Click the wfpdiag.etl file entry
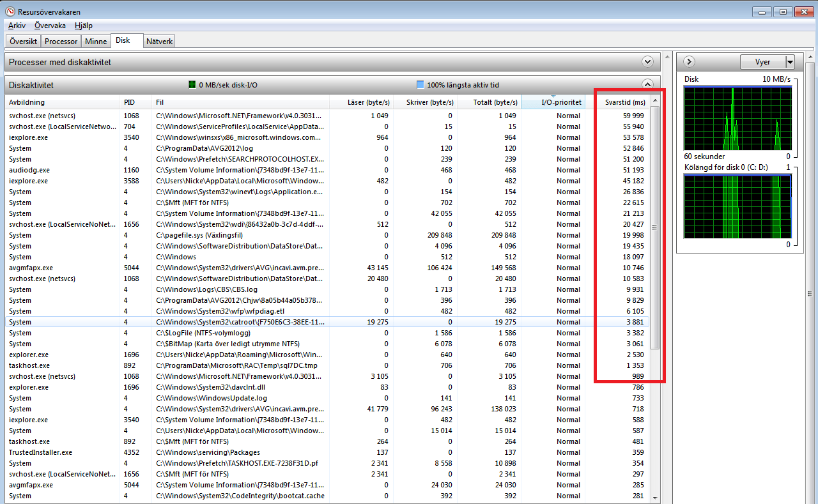Image resolution: width=818 pixels, height=504 pixels. (x=219, y=311)
